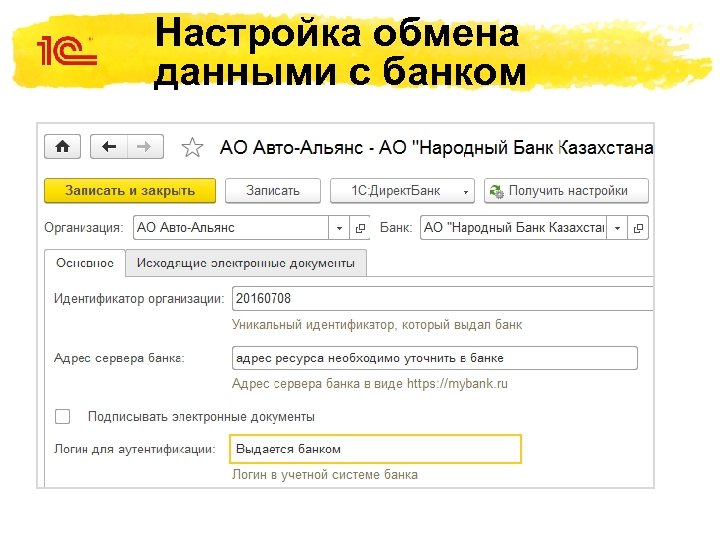Click the Записать button
This screenshot has width=720, height=540.
click(273, 191)
